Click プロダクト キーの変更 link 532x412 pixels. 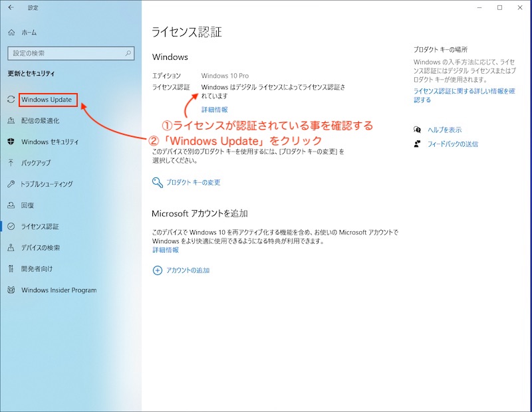[x=193, y=183]
